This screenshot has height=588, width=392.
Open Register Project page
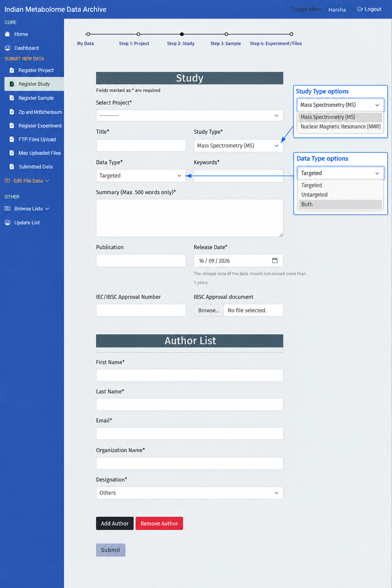[x=36, y=70]
